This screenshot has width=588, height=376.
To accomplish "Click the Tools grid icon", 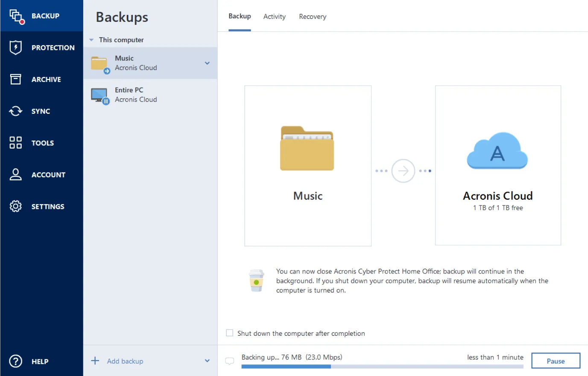I will coord(16,143).
